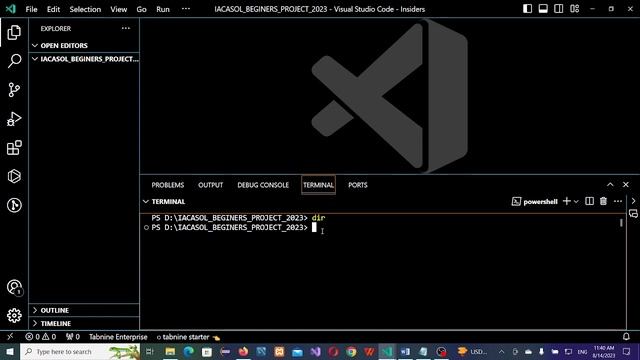The height and width of the screenshot is (360, 640).
Task: Click the ports forwarded indicator in status bar
Action: pos(73,337)
